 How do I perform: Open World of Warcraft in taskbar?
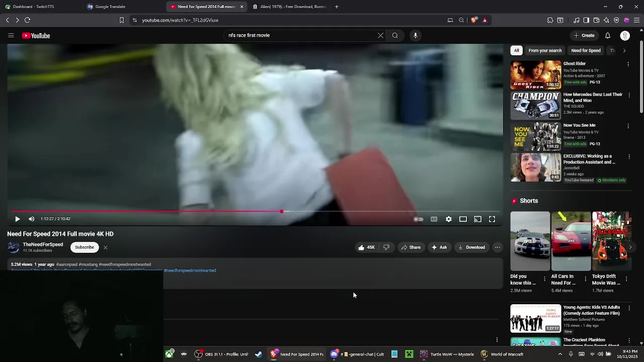pos(502,354)
